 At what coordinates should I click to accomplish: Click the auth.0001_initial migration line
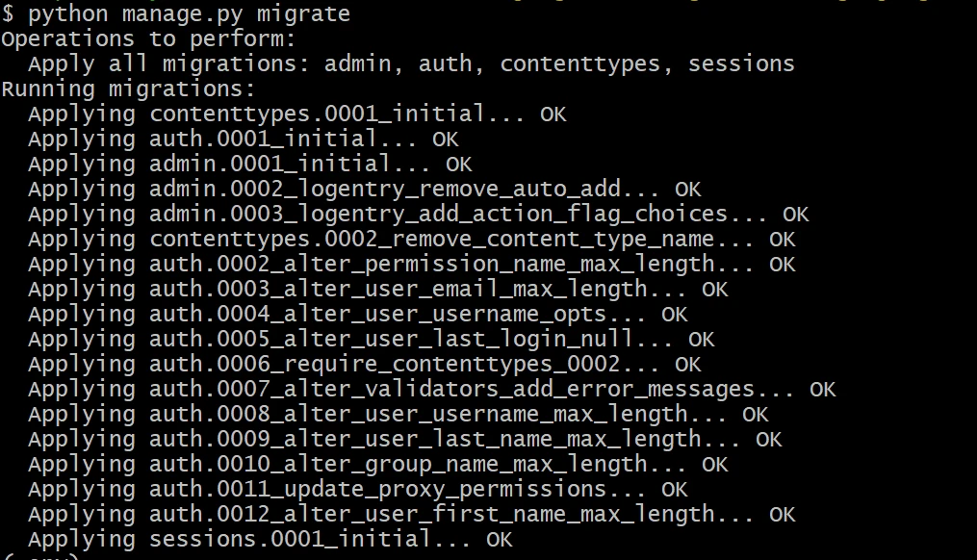[x=243, y=140]
